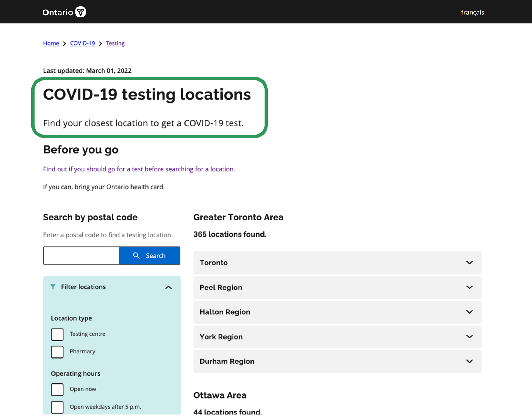Click the Ontario trillium logo icon
The height and width of the screenshot is (419, 532).
point(80,12)
